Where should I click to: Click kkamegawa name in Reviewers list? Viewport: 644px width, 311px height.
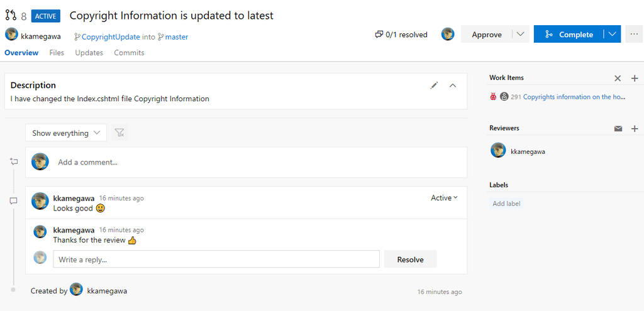click(x=528, y=151)
